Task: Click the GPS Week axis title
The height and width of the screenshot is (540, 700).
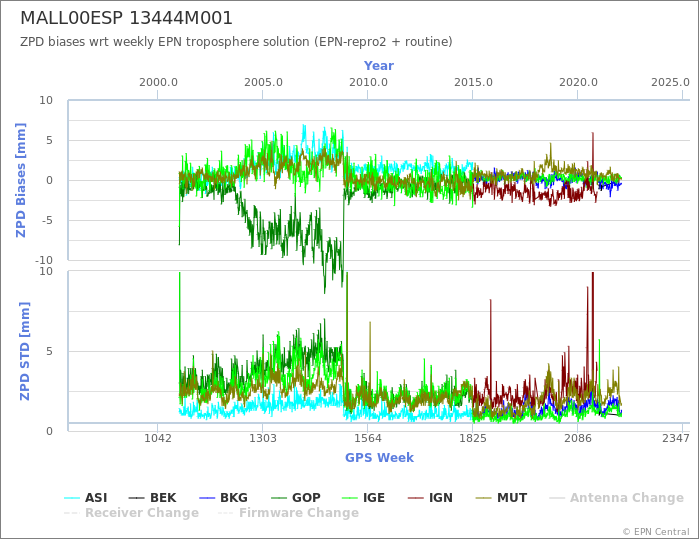Action: click(x=379, y=458)
